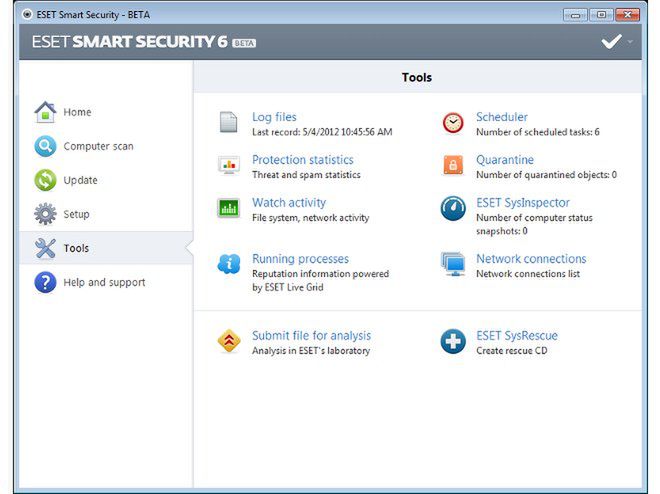
Task: Click 'Number of scheduled tasks: 6' text
Action: click(x=538, y=132)
